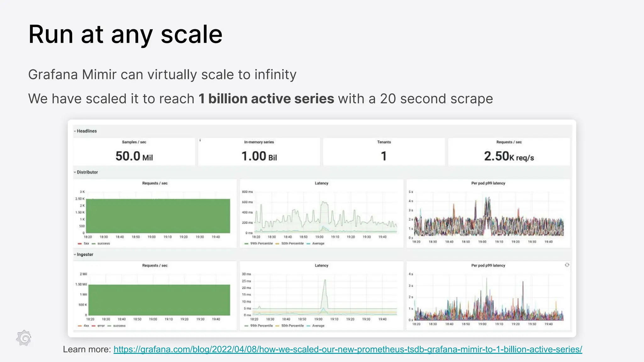Open Ingester Per pod p99 latency title menu
The image size is (644, 362).
488,266
